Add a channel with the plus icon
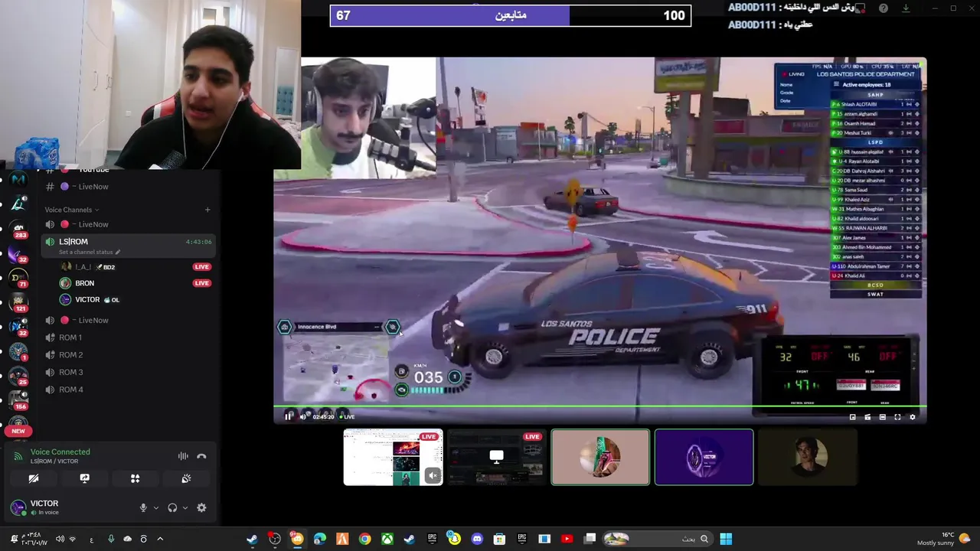Viewport: 980px width, 551px height. (207, 210)
